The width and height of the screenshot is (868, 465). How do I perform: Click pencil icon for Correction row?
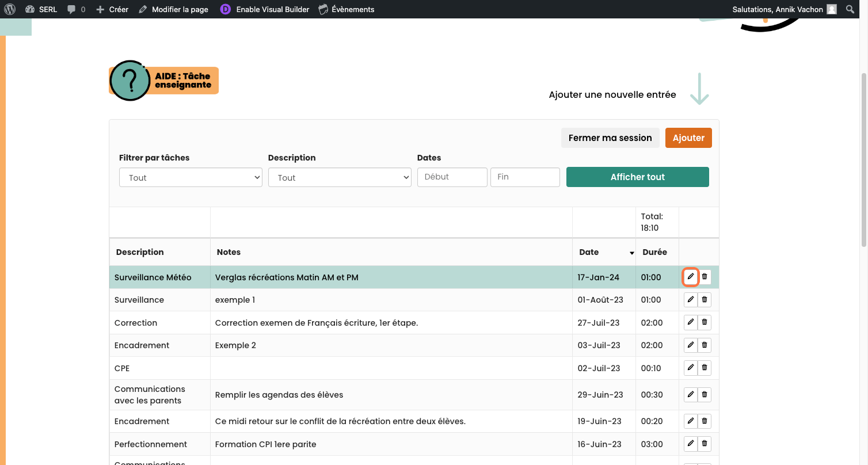point(691,322)
